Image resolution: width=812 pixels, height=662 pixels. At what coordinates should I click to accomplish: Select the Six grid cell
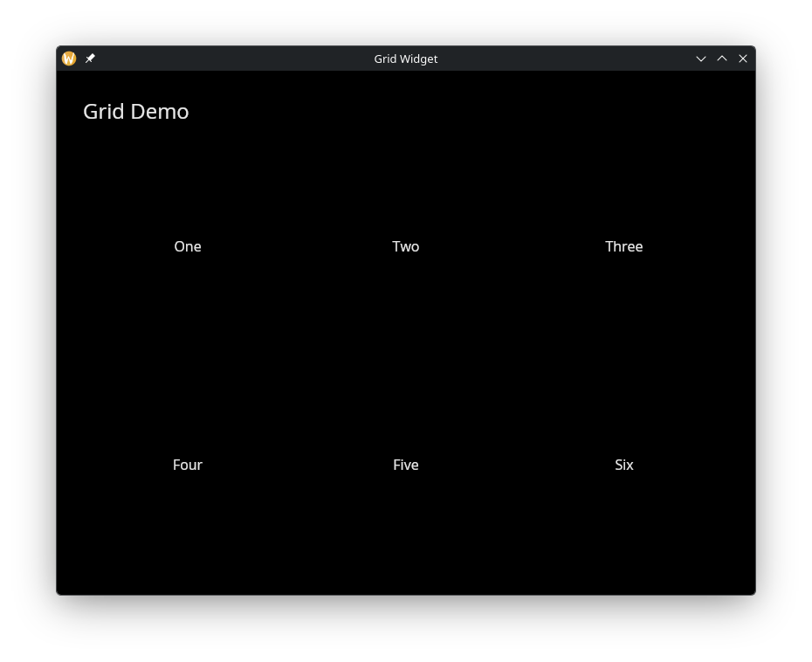pyautogui.click(x=623, y=465)
